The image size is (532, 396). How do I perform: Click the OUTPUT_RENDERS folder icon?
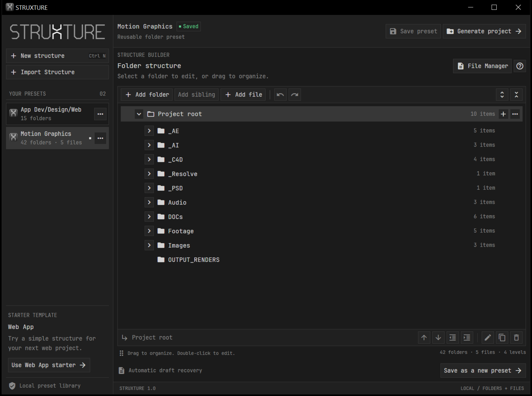tap(161, 260)
